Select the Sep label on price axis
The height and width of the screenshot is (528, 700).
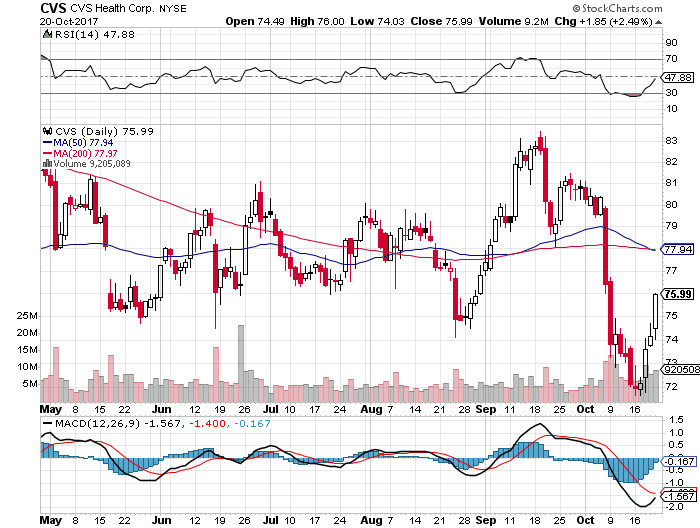coord(484,409)
